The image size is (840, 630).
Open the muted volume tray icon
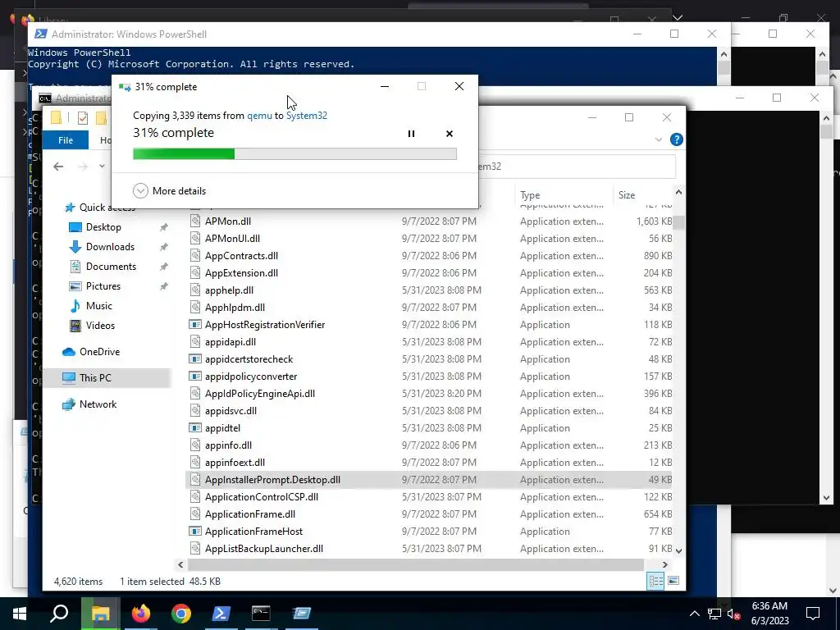coord(734,614)
